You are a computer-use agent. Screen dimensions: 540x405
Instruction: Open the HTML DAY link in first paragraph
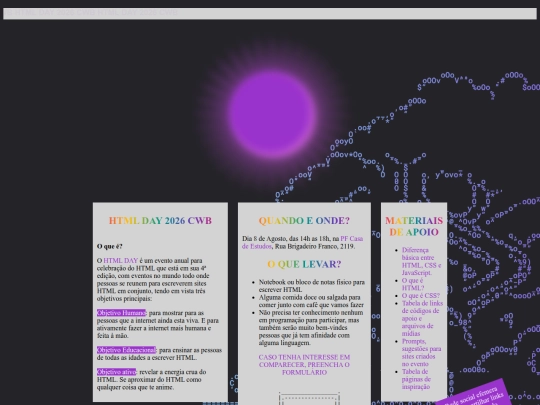click(121, 260)
